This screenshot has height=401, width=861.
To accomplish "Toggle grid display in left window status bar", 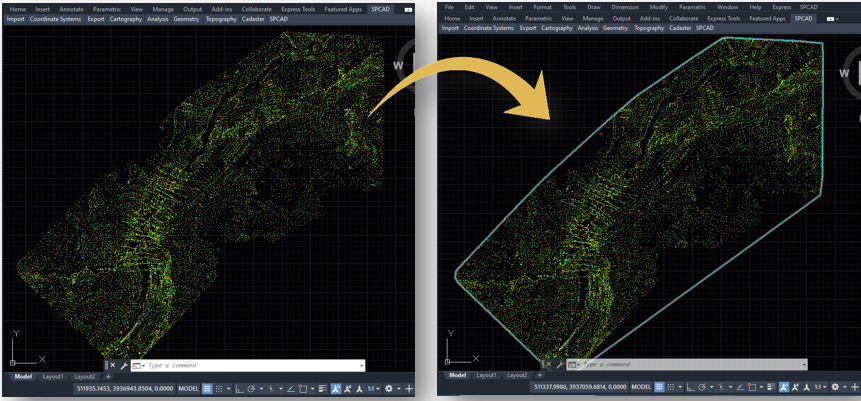I will click(207, 388).
